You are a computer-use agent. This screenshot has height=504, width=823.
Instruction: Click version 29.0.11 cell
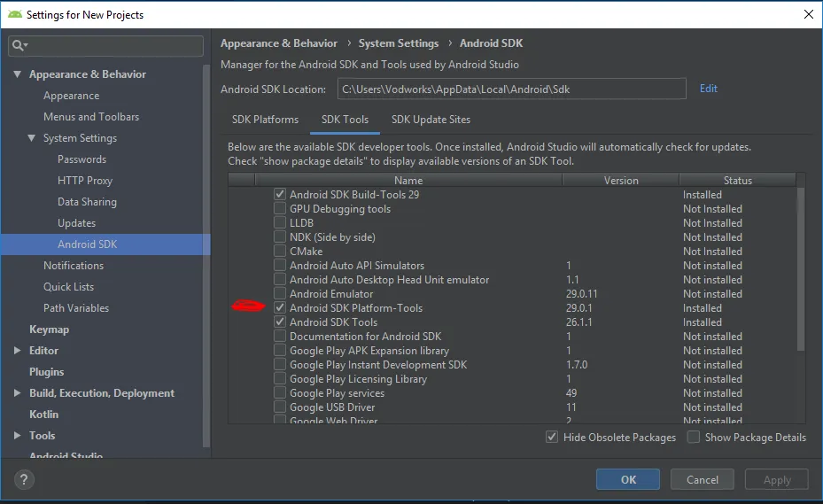point(581,293)
